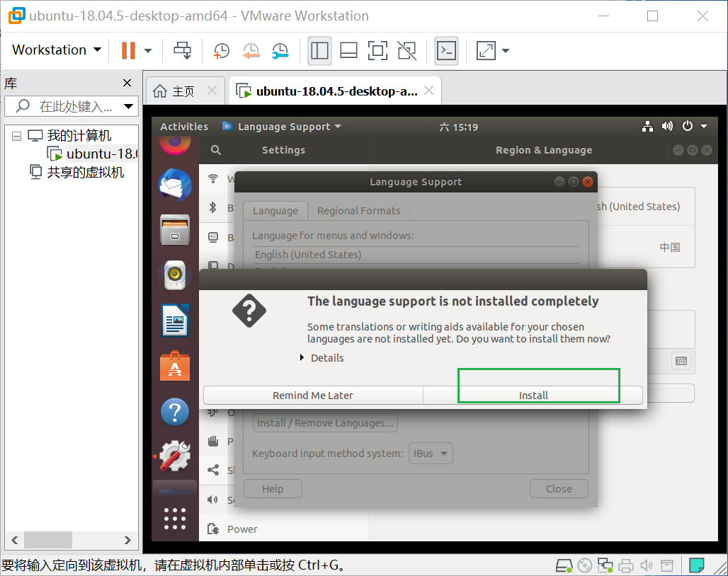Select the Language tab in Language Support
This screenshot has height=576, width=728.
point(275,211)
